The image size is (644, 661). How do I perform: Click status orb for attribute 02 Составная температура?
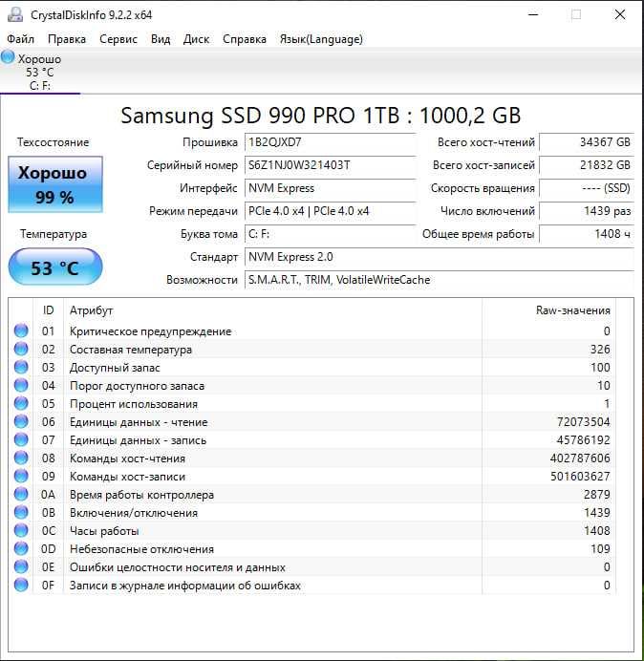click(21, 349)
